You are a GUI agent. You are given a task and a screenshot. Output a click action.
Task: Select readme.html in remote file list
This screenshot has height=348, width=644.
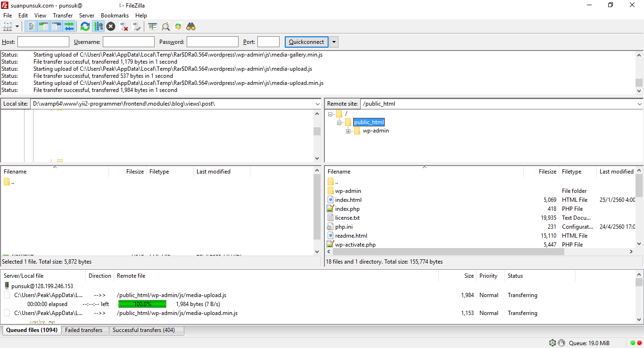click(351, 236)
